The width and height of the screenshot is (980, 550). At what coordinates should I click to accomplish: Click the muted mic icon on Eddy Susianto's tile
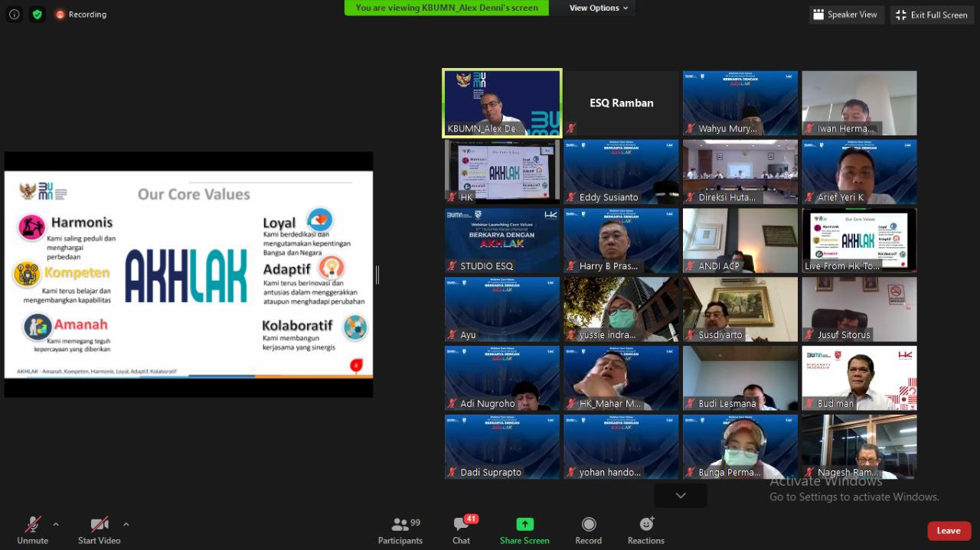(x=571, y=197)
